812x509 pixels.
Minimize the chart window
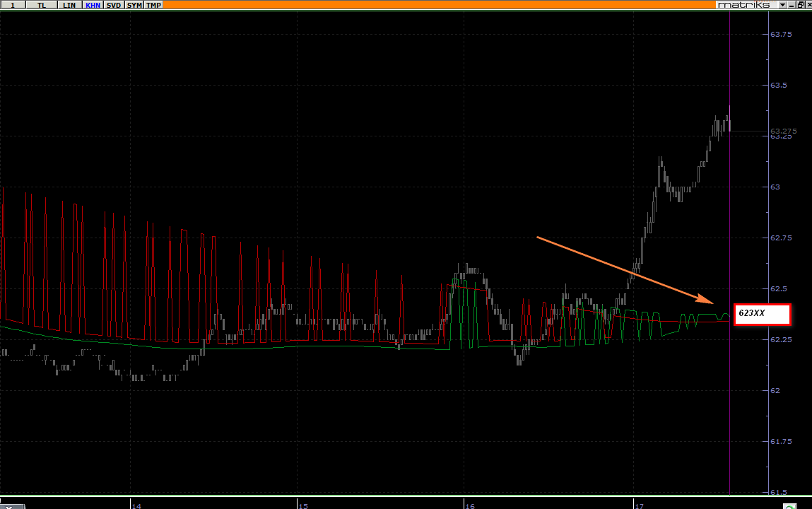[x=792, y=5]
